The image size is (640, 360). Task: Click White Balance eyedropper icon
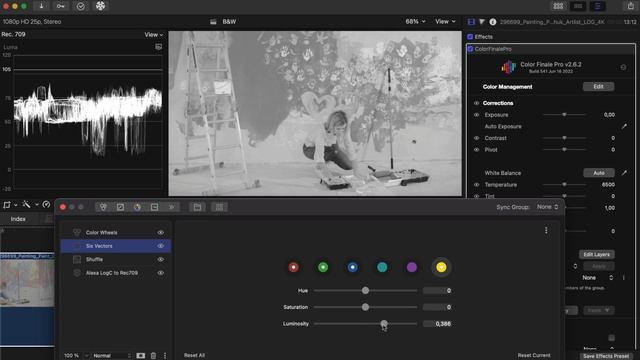(624, 173)
